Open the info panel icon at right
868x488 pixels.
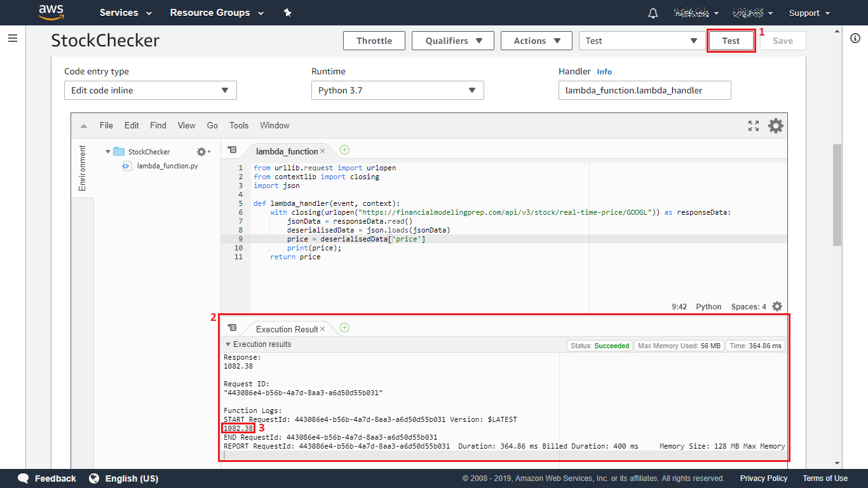point(855,38)
